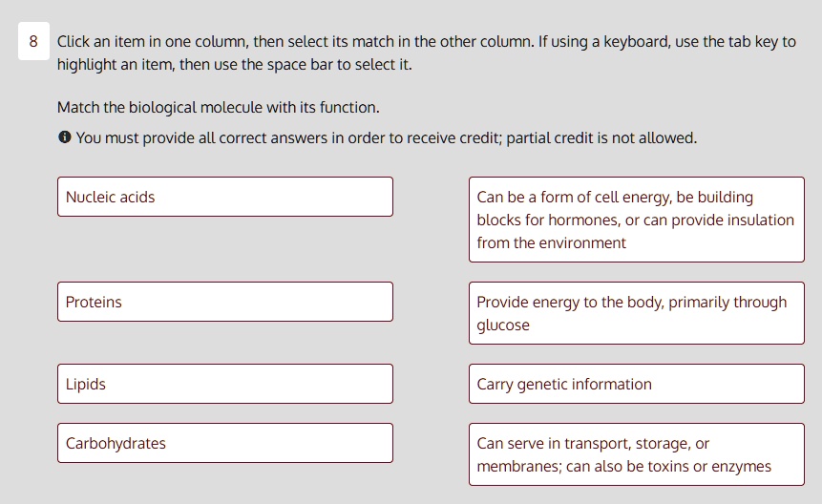Click the keyboard instructions paragraph
Viewport: 822px width, 504px height.
tap(426, 53)
